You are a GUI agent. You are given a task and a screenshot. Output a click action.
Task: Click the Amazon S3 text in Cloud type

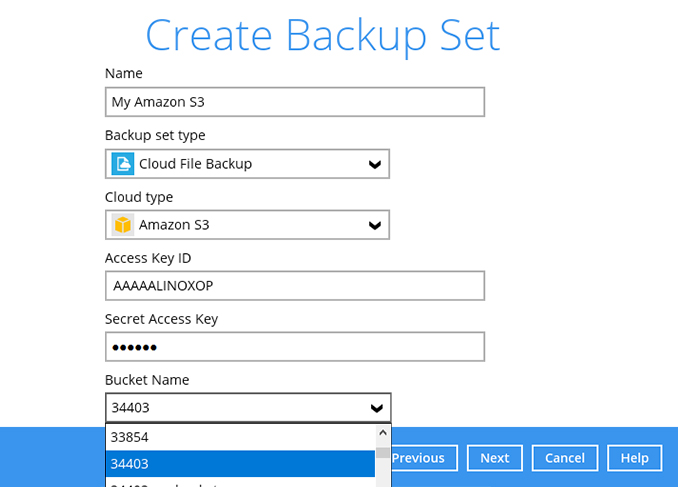click(174, 225)
